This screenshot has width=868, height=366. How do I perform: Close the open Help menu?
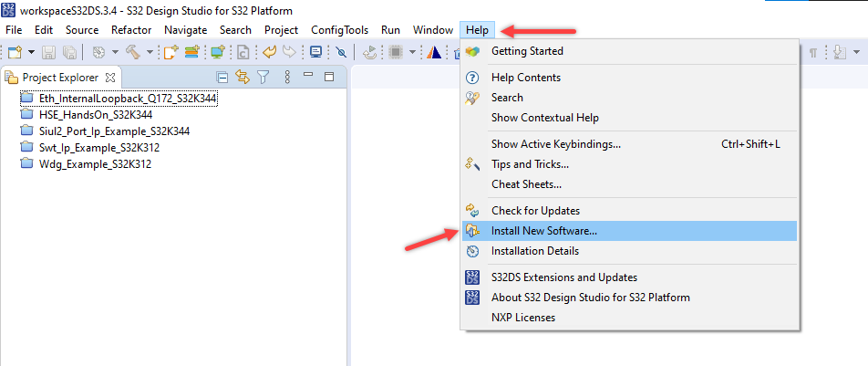coord(477,30)
